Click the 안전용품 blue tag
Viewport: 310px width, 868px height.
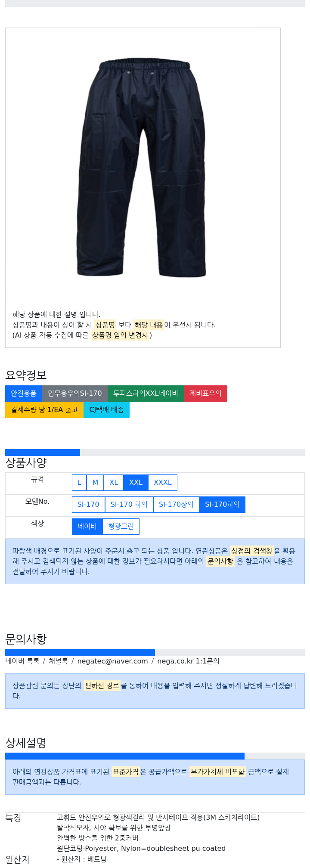24,394
